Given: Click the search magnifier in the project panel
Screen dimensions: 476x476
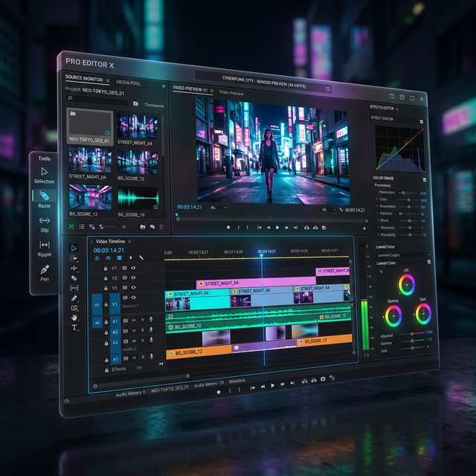Looking at the screenshot, I should pos(70,97).
